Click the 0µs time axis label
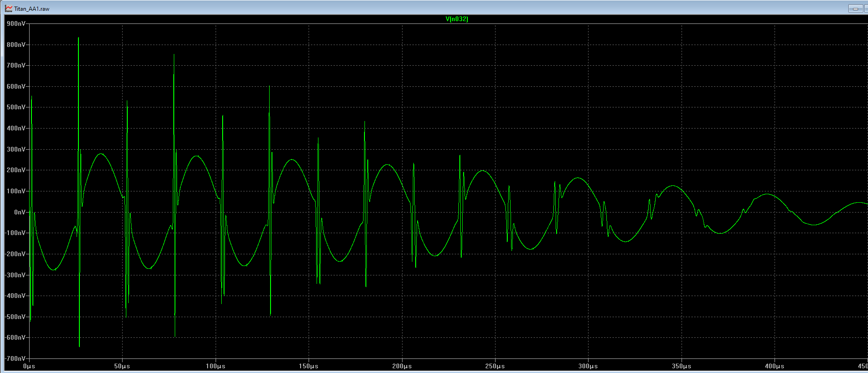The height and width of the screenshot is (373, 868). coord(29,366)
